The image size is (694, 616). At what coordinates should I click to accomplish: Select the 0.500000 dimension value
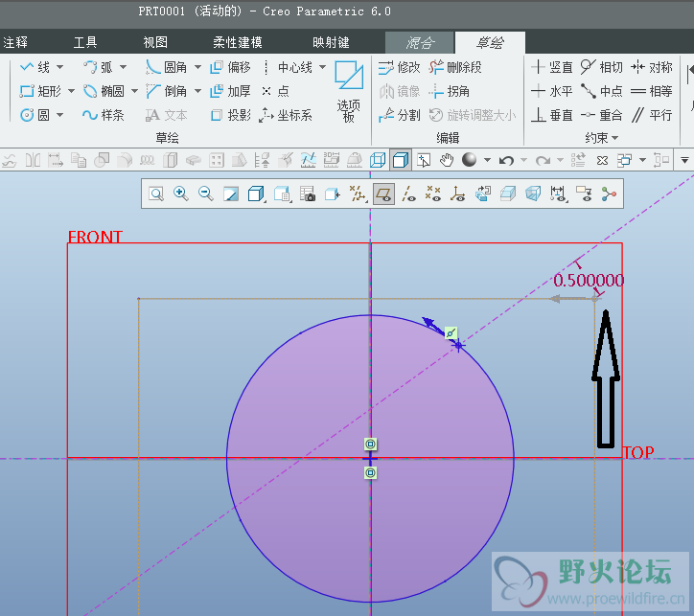click(x=589, y=281)
